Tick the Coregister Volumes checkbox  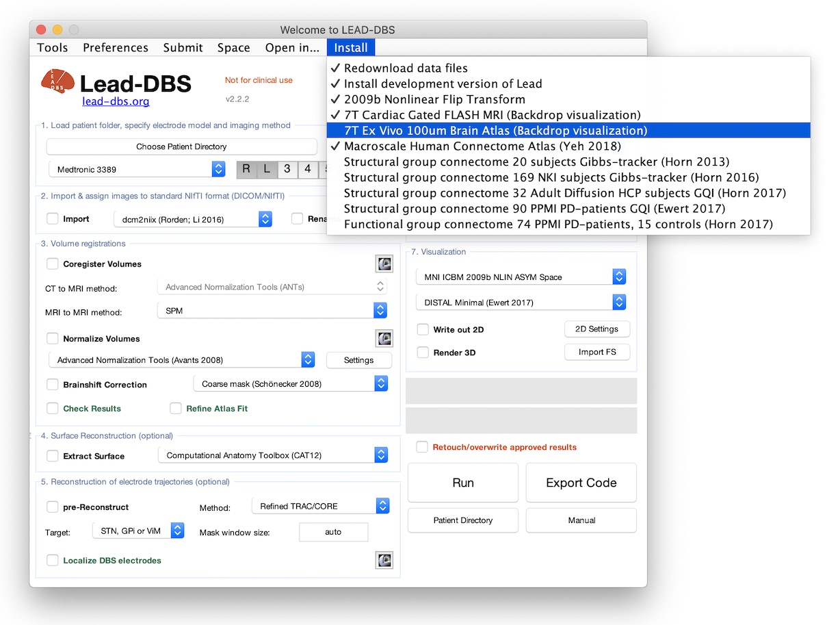click(53, 264)
